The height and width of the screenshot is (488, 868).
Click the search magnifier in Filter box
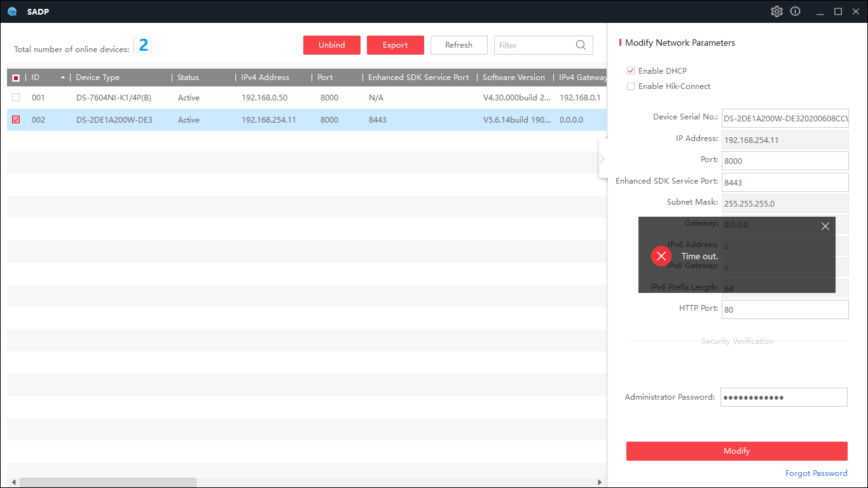click(x=581, y=45)
